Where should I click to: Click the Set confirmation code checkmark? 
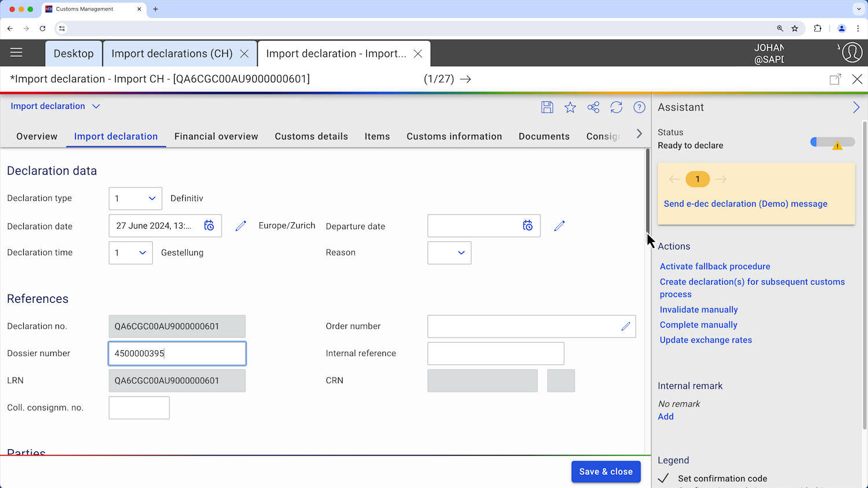pos(664,478)
